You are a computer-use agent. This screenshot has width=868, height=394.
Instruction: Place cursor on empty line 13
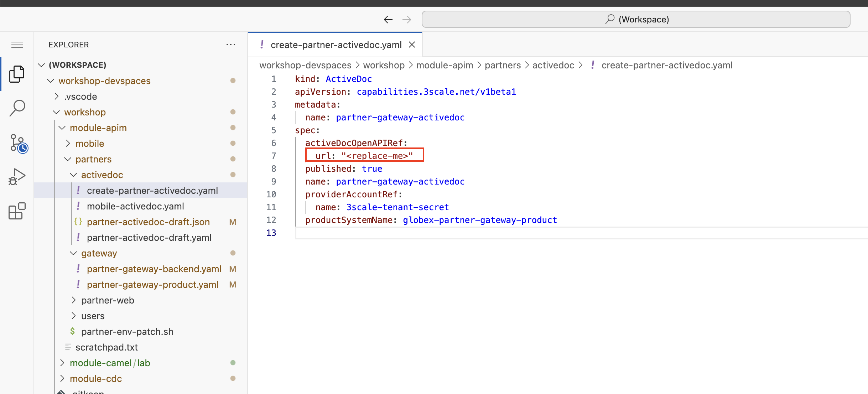(581, 233)
